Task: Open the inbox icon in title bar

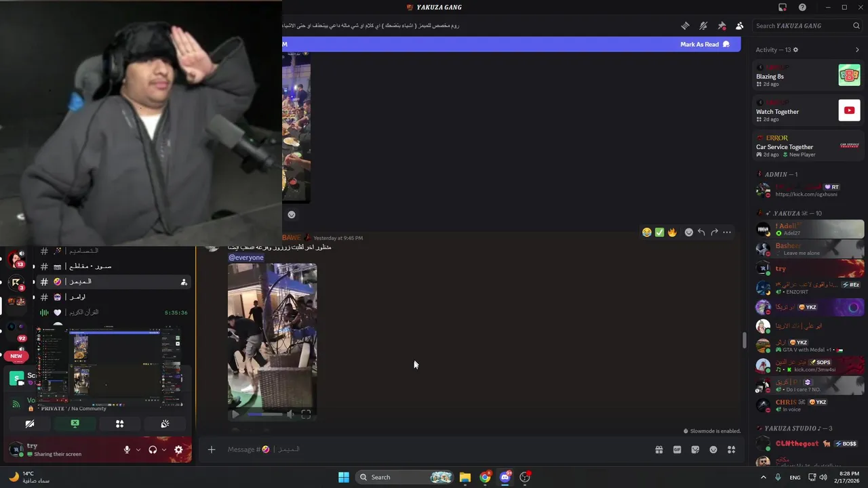Action: coord(783,7)
